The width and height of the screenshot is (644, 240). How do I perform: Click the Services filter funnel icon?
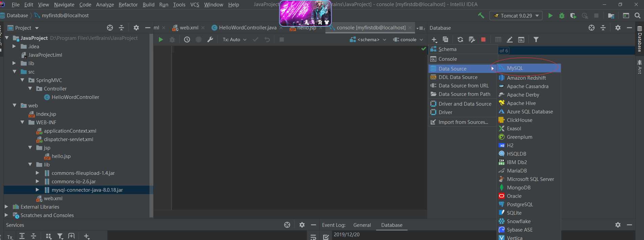click(x=60, y=236)
